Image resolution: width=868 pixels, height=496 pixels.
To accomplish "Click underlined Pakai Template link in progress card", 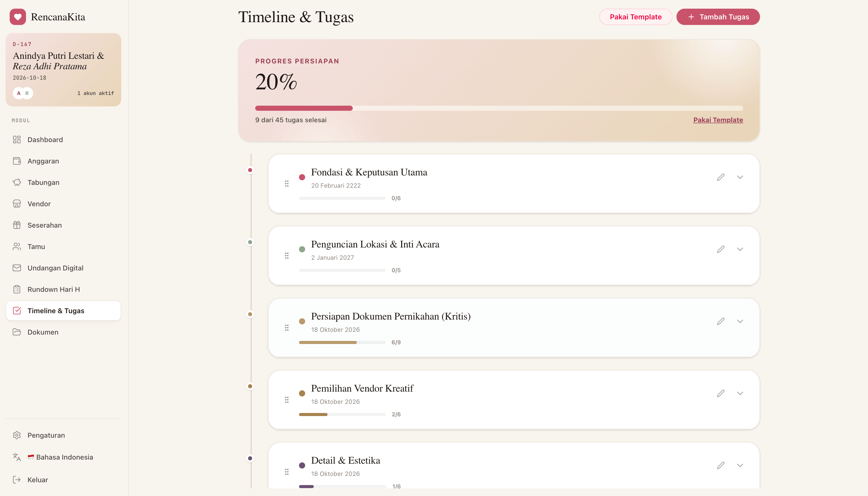I will coord(718,120).
